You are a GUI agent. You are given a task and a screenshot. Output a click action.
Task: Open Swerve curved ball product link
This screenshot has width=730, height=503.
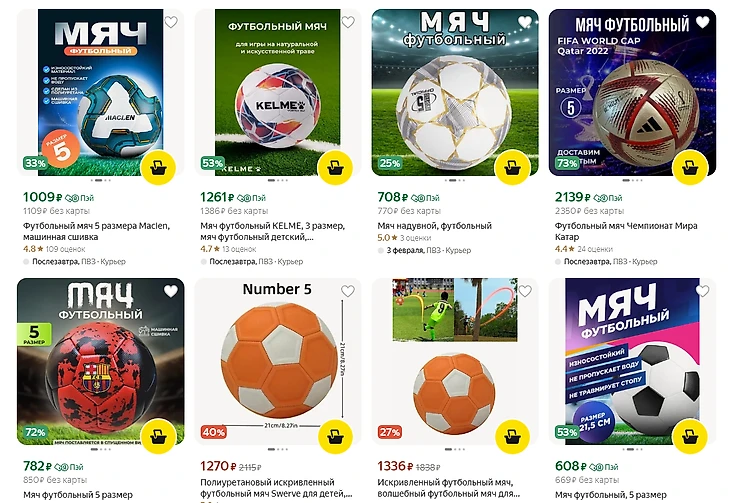click(x=276, y=488)
